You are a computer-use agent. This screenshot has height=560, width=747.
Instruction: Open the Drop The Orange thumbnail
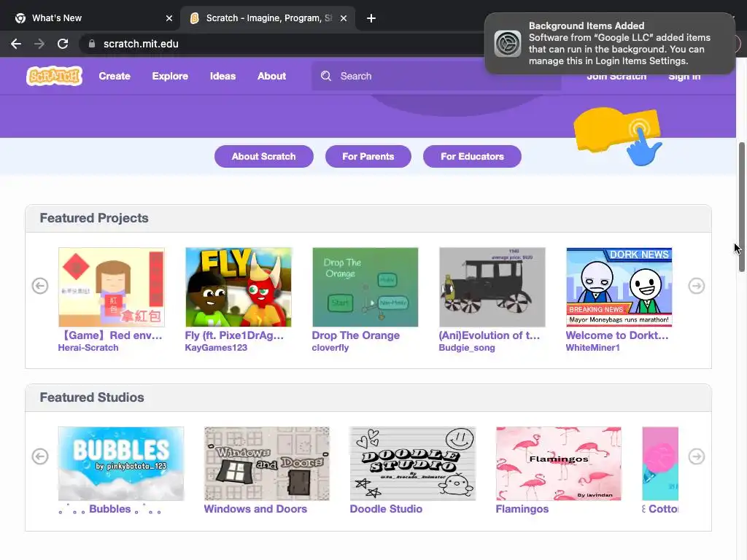(365, 287)
